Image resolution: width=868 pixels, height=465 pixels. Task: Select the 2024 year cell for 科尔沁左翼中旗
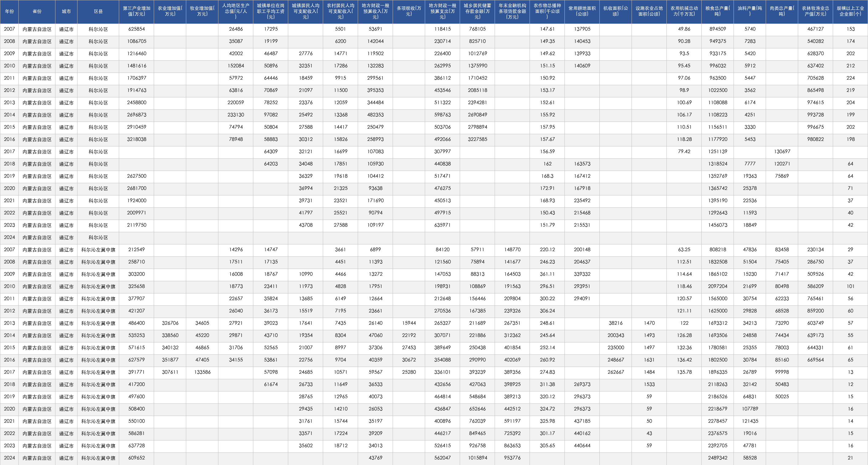[x=9, y=458]
